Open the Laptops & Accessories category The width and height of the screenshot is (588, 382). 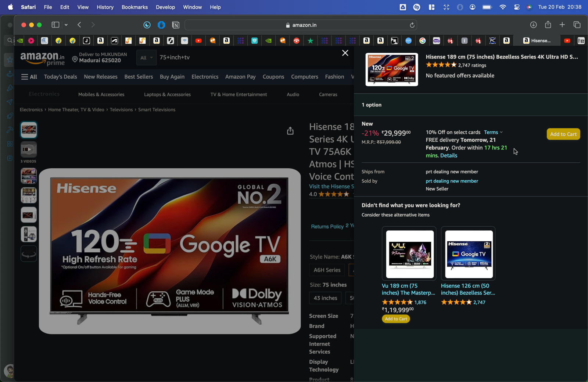[167, 94]
